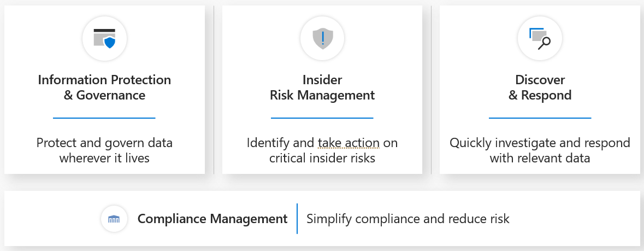
Task: Select the Information Protection & Governance heading
Action: (x=104, y=87)
